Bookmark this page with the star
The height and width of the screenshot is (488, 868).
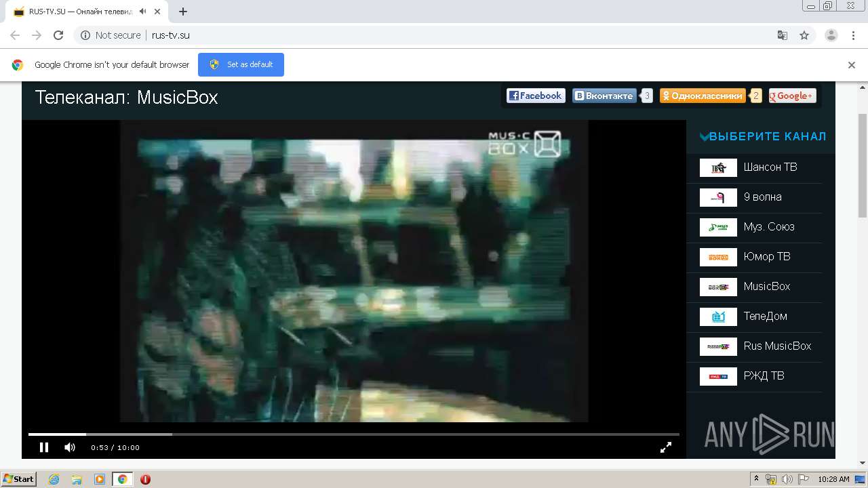coord(804,35)
